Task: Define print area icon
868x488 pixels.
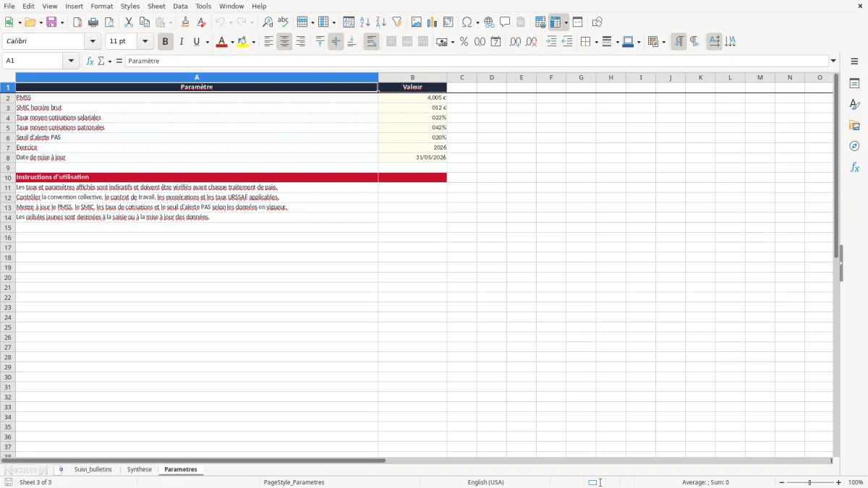Action: click(540, 22)
